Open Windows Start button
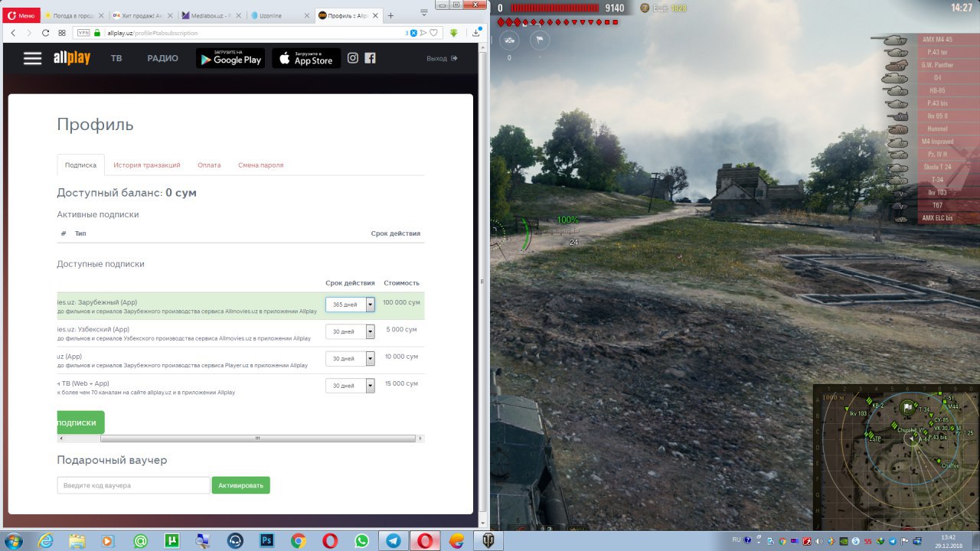 click(x=13, y=540)
